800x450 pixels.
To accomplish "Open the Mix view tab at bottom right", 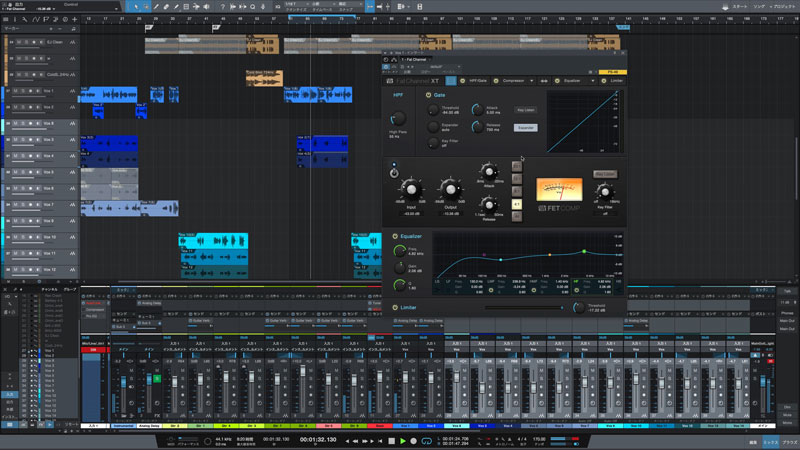I will (770, 442).
